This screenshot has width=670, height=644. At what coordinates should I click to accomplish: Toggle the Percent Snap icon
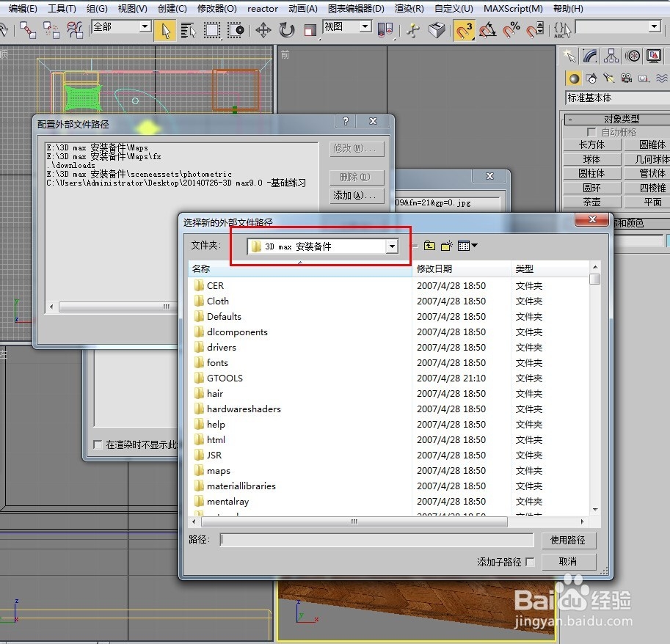(511, 30)
